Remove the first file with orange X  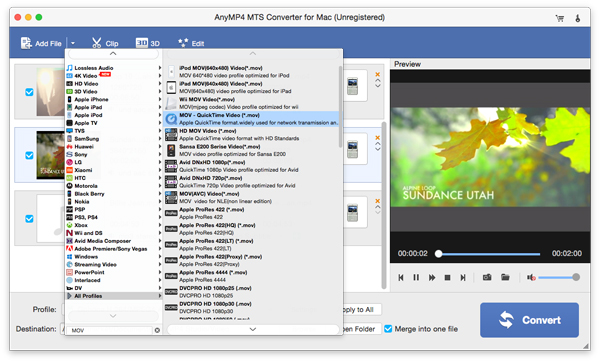(x=377, y=74)
